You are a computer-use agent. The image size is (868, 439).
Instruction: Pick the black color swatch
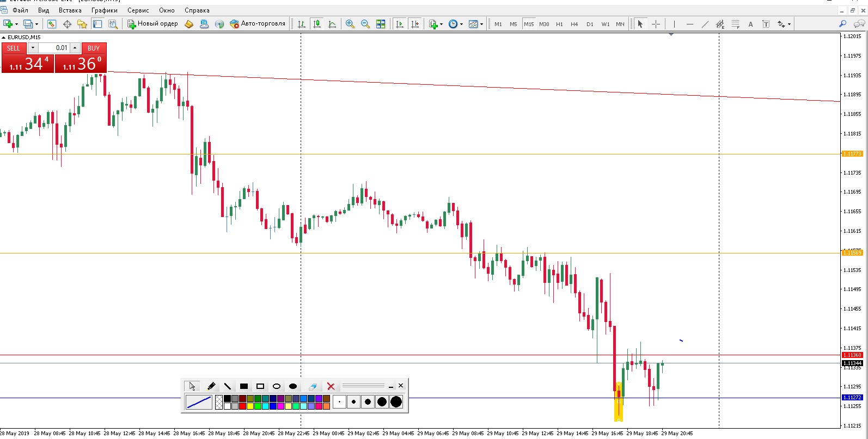(227, 399)
